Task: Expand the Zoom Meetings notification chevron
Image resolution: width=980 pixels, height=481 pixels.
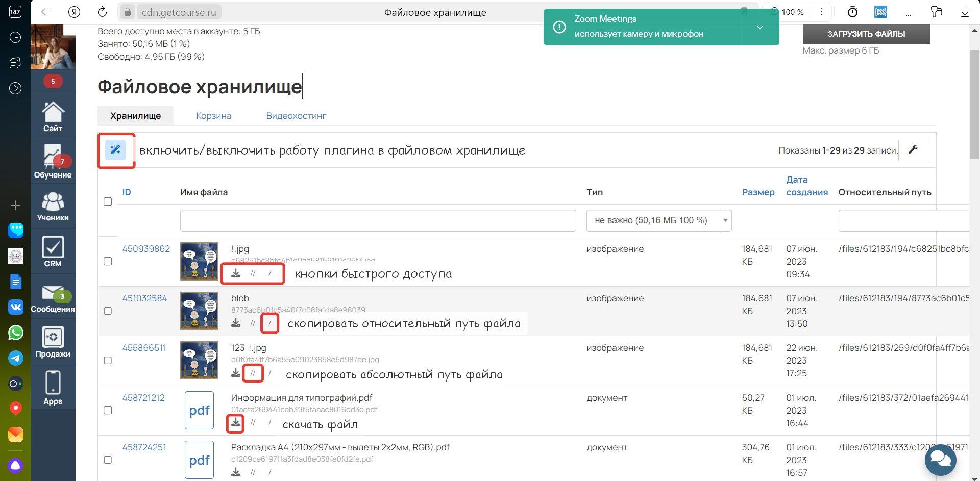Action: [x=759, y=27]
